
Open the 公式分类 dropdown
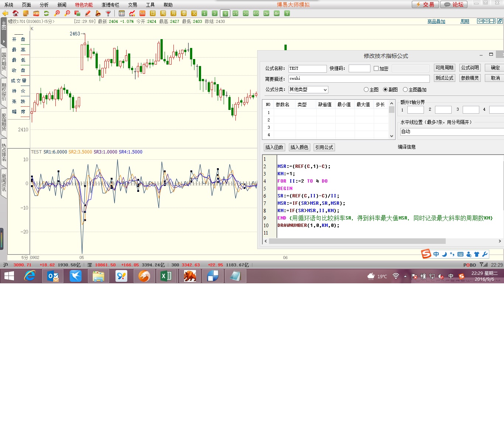click(x=308, y=90)
